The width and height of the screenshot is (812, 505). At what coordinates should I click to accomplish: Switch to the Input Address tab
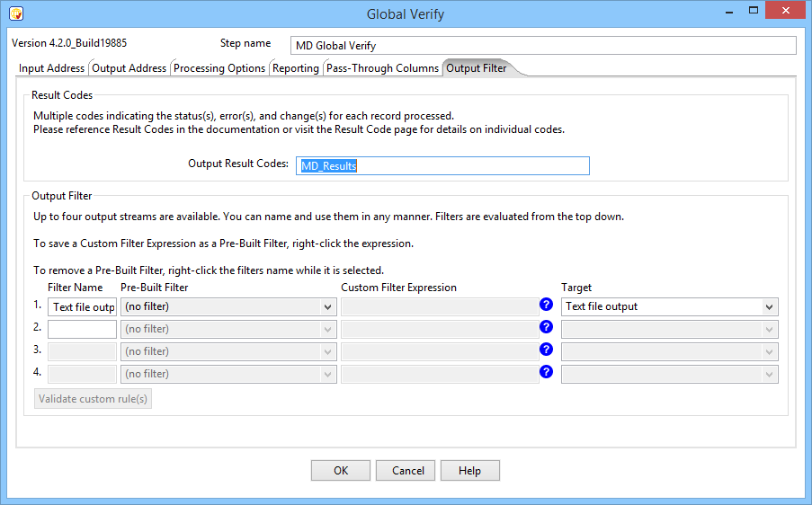(x=52, y=68)
